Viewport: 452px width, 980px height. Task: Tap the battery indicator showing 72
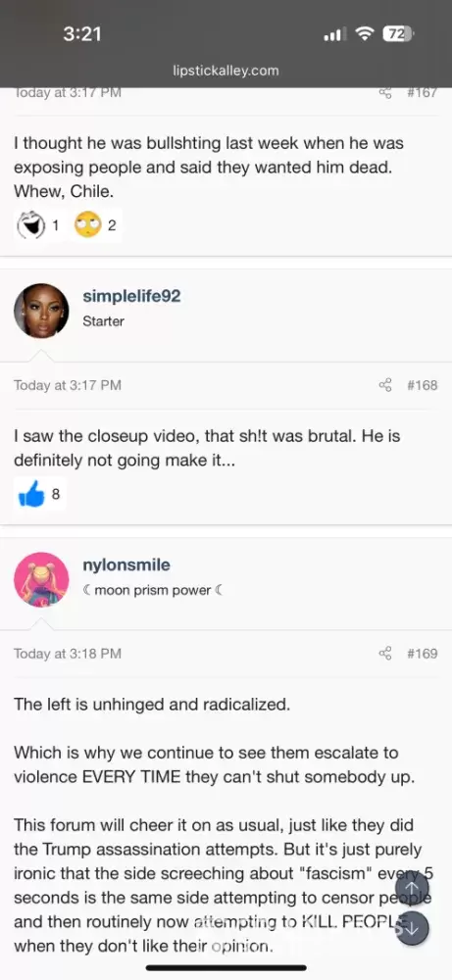(x=398, y=33)
